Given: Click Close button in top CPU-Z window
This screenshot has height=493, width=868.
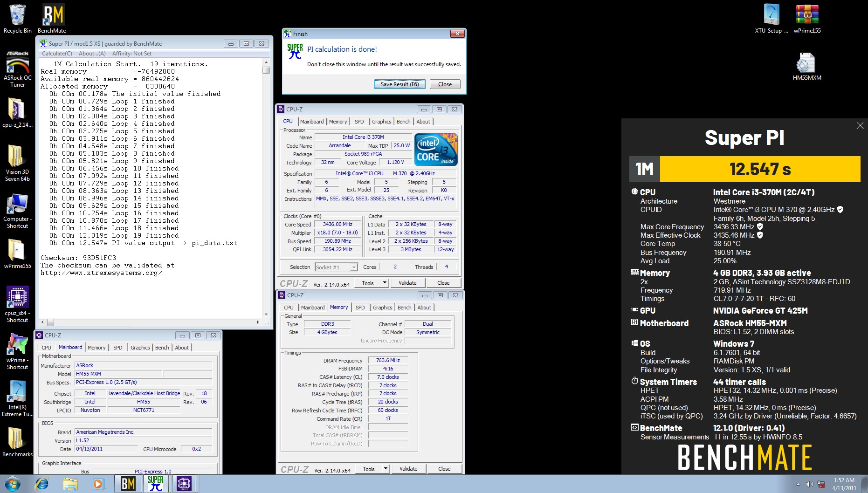Looking at the screenshot, I should tap(443, 283).
